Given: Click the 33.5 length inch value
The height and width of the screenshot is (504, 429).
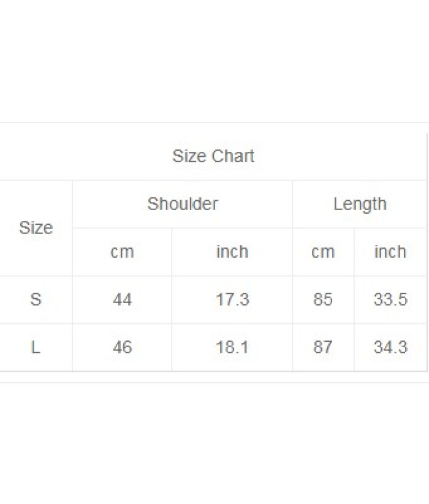Looking at the screenshot, I should pyautogui.click(x=390, y=299).
